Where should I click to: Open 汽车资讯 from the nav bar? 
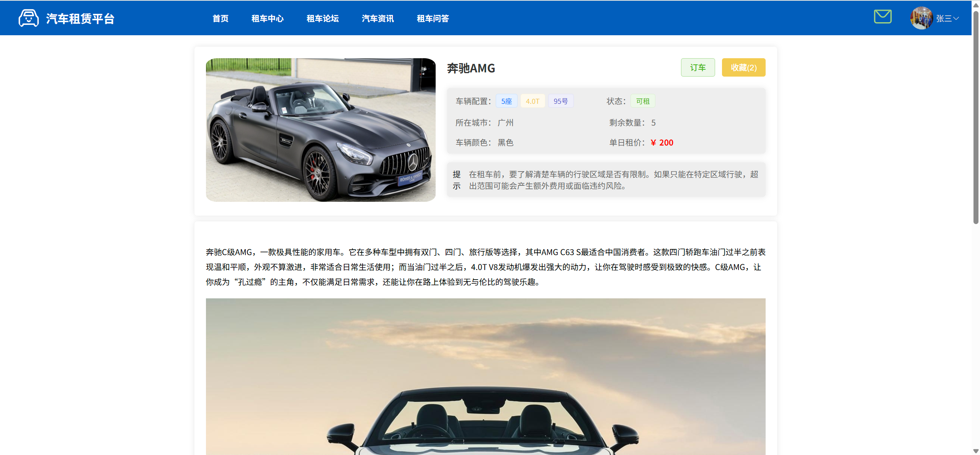377,18
